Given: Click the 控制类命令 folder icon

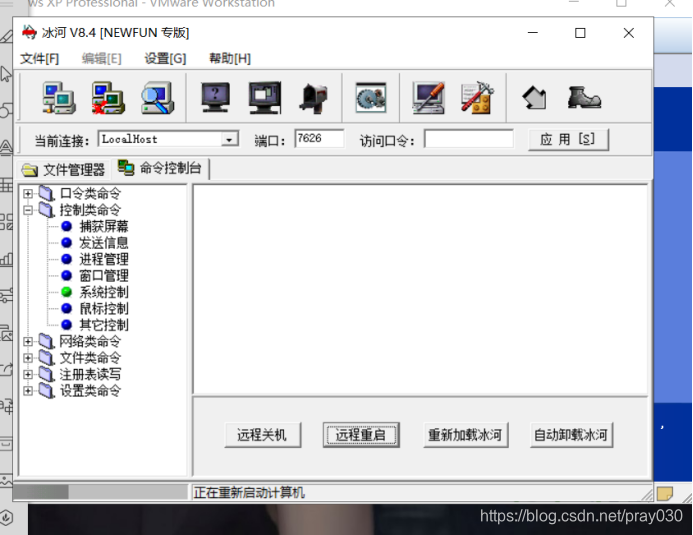Looking at the screenshot, I should (x=46, y=210).
